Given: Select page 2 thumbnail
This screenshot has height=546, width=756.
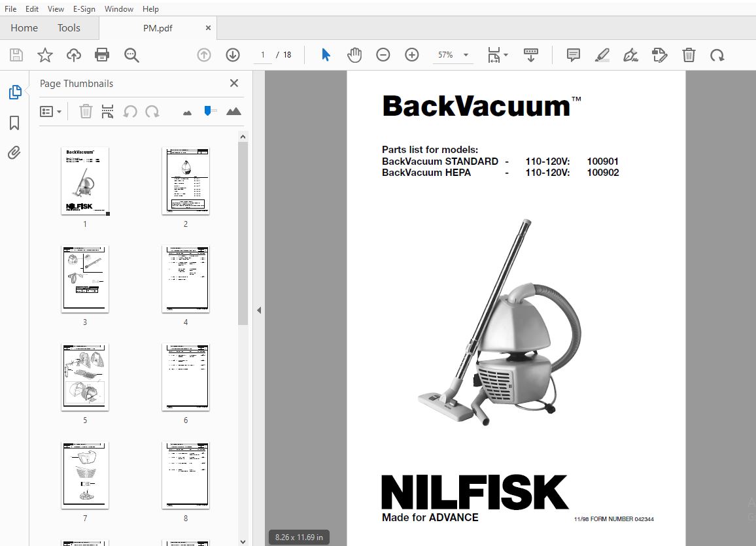Looking at the screenshot, I should pyautogui.click(x=186, y=180).
